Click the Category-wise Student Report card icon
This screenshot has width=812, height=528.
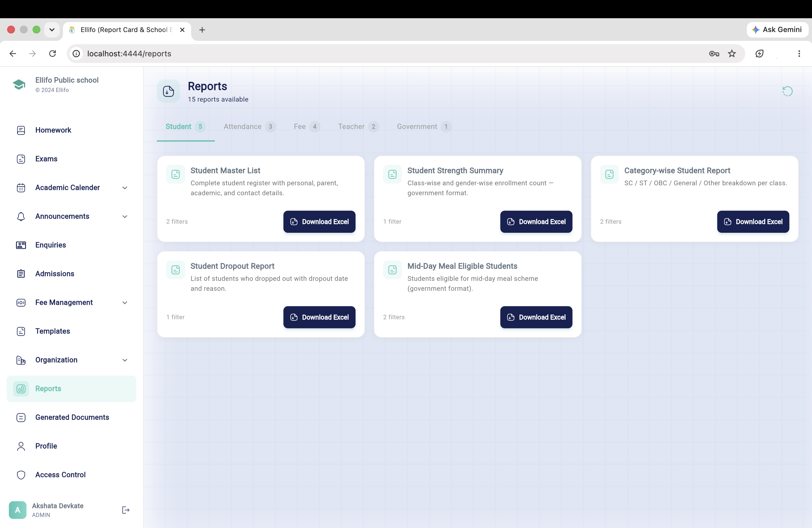point(609,174)
